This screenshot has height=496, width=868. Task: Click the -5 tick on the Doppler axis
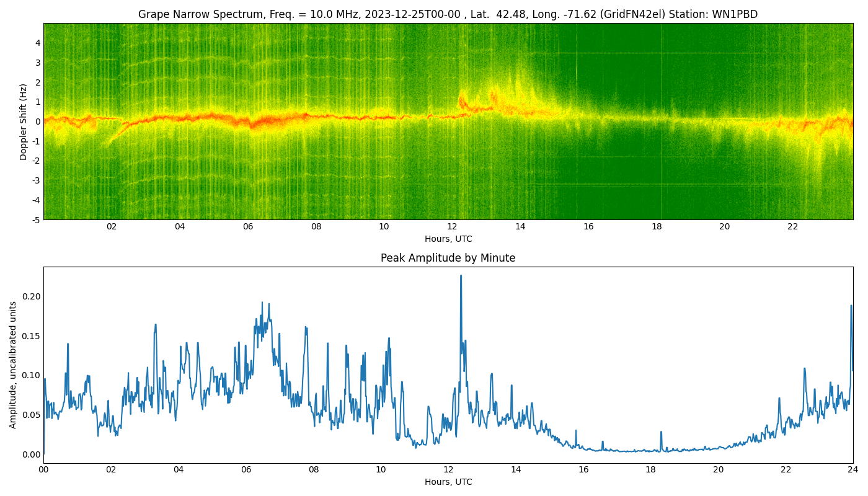coord(37,220)
